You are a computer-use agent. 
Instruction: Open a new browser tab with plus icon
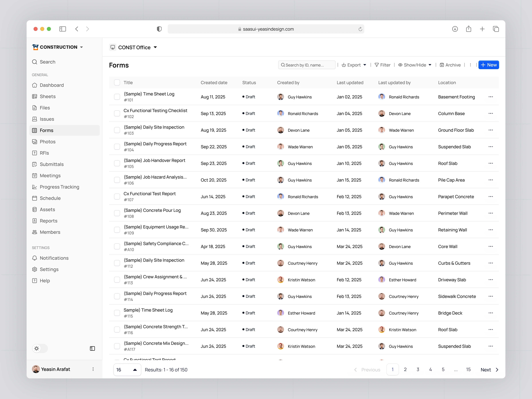coord(482,29)
